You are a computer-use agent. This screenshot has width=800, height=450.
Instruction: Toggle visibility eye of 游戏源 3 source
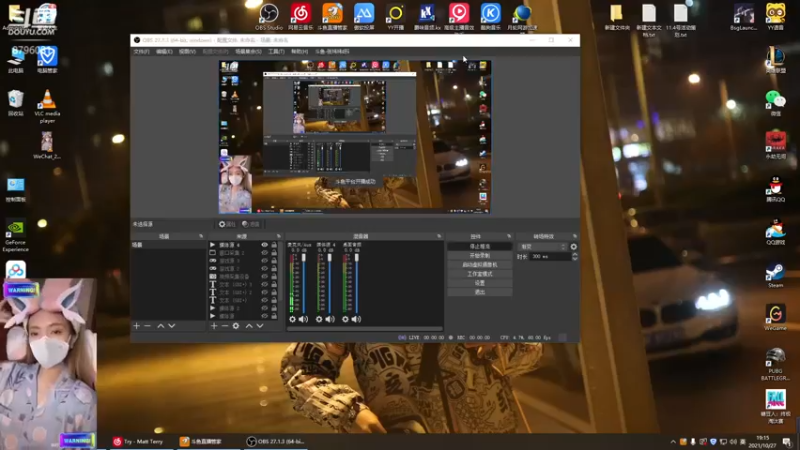(264, 261)
